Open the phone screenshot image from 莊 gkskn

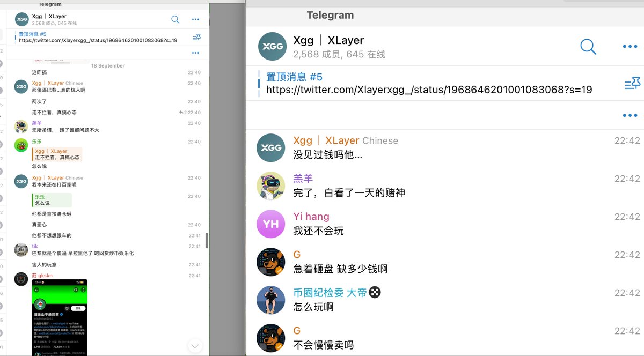click(x=60, y=317)
